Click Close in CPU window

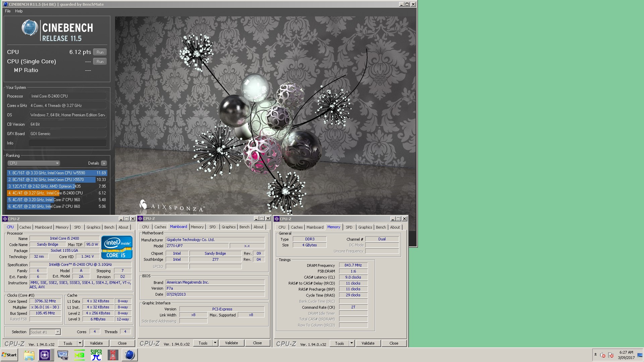[122, 344]
